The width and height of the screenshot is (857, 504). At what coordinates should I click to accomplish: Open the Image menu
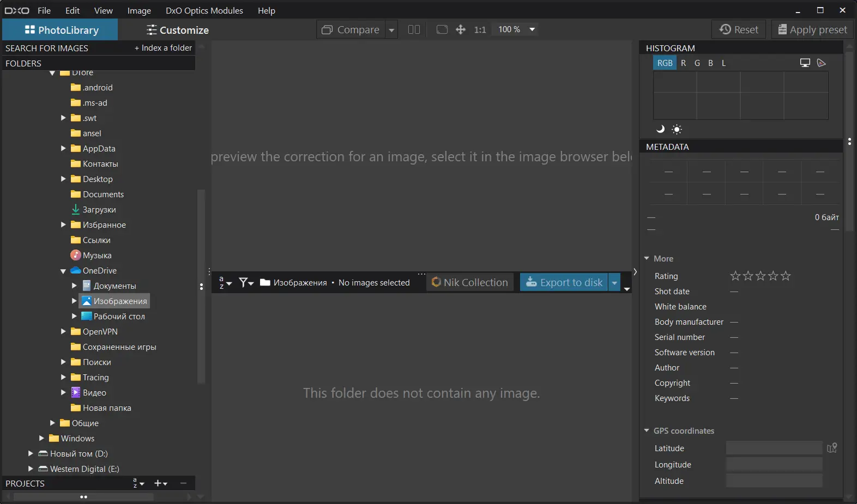[139, 10]
